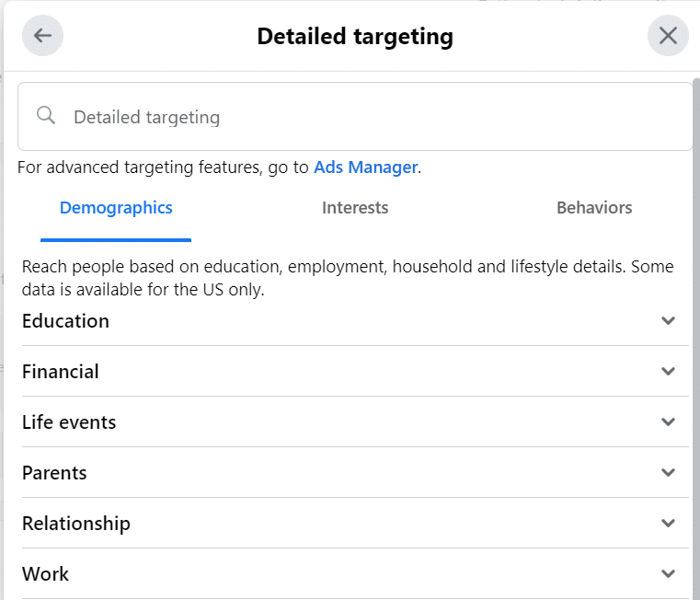Close the Detailed targeting dialog
The height and width of the screenshot is (600, 700).
click(668, 37)
